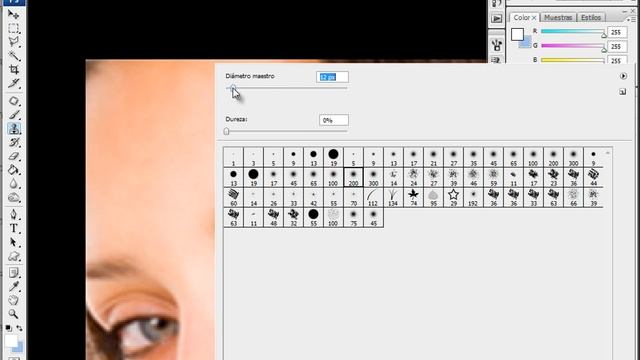Click the Diámetro maestro value field
640x360 pixels.
[x=332, y=77]
